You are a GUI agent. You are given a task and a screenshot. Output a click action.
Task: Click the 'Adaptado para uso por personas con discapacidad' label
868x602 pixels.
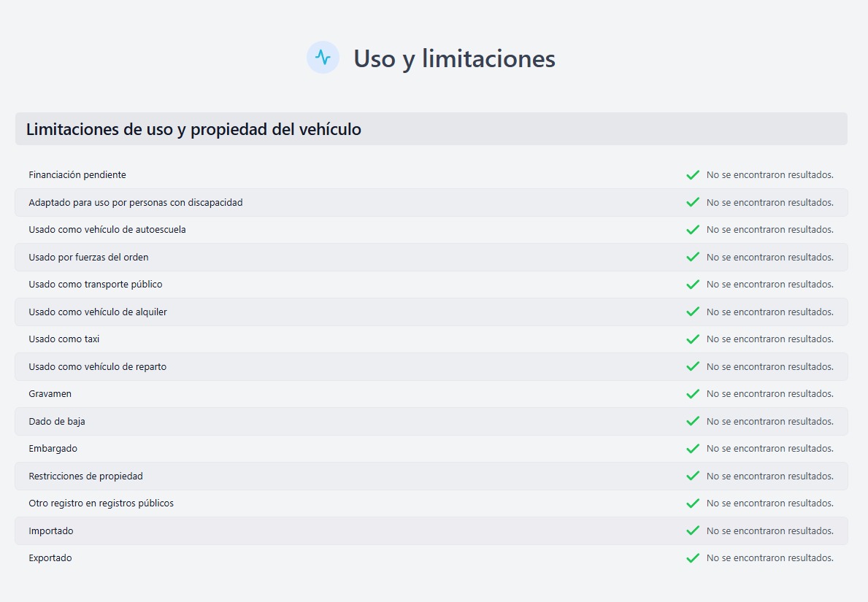136,203
